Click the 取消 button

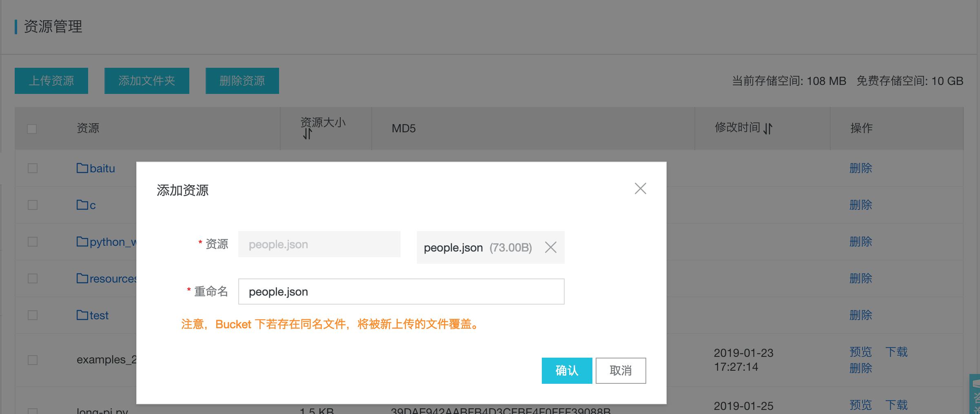pos(621,371)
